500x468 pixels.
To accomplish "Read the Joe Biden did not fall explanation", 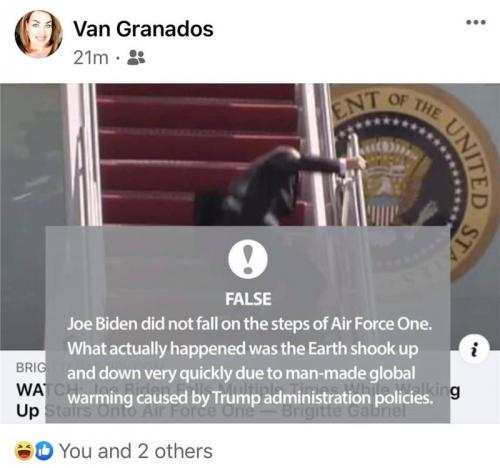I will point(250,361).
